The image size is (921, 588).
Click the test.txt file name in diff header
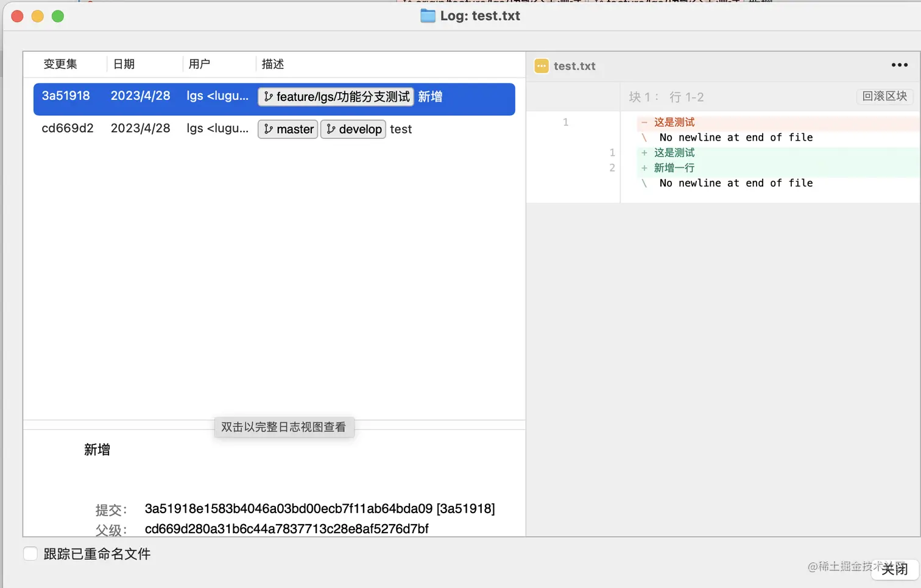[x=574, y=66]
